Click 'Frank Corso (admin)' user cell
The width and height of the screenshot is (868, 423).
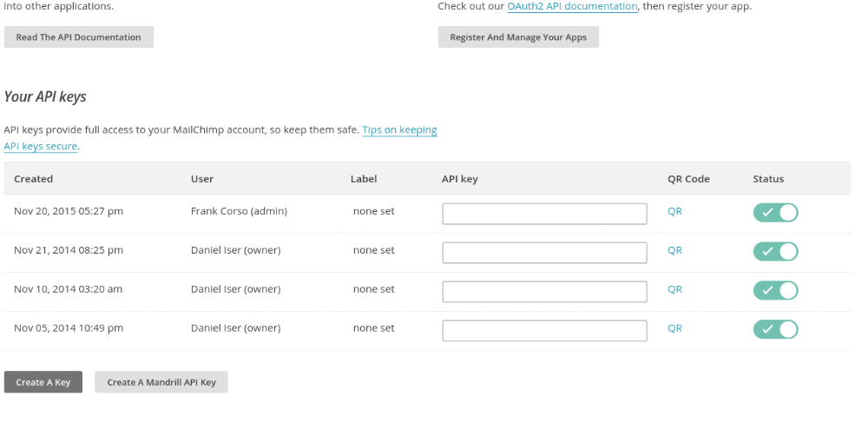(240, 211)
